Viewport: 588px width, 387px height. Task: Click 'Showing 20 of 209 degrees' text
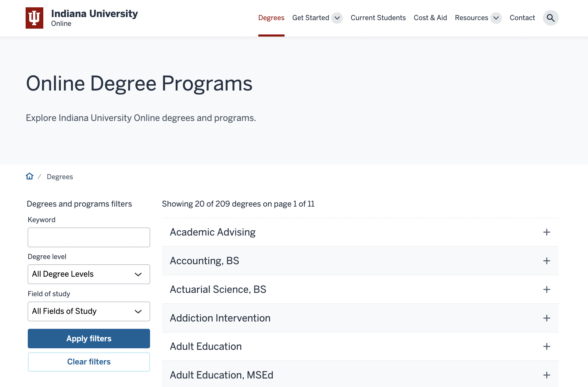pyautogui.click(x=211, y=204)
